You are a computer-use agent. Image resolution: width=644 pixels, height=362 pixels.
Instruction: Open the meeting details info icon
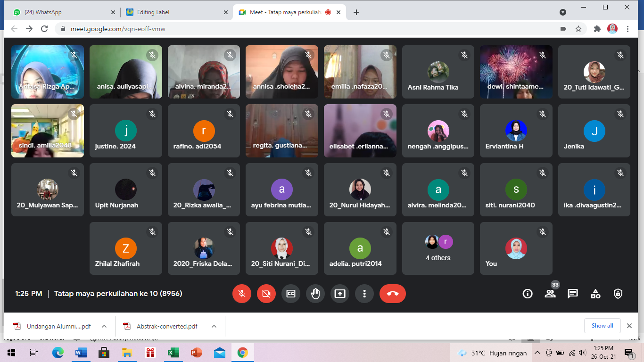(x=528, y=294)
